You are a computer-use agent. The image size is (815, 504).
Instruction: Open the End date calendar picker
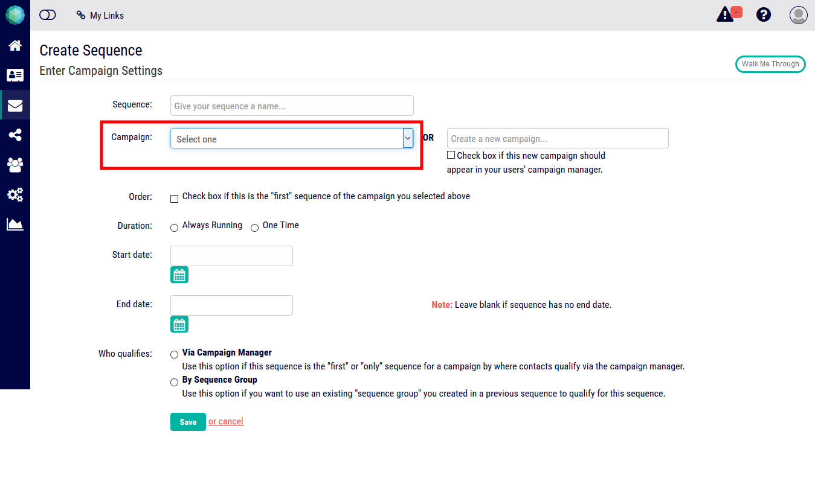[x=179, y=325]
